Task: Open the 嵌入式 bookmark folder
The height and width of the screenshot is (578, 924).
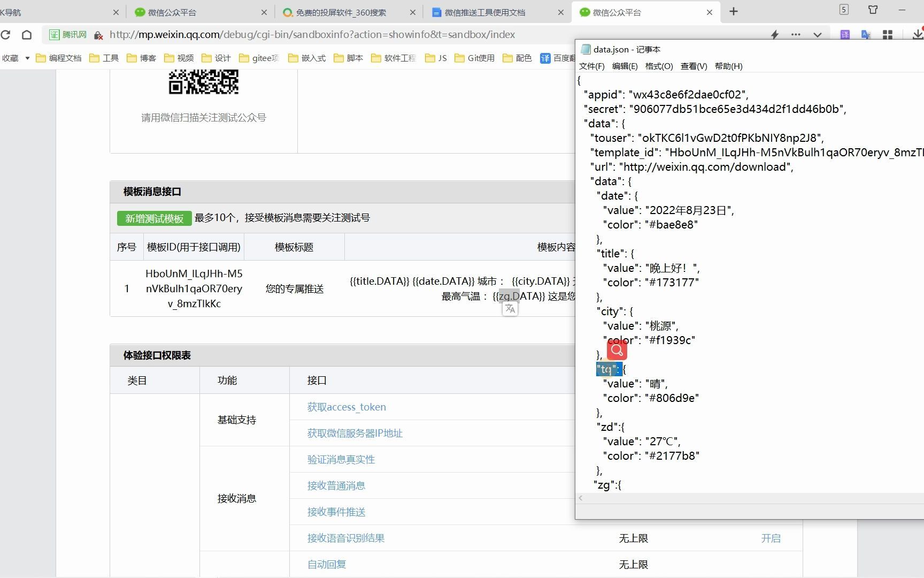Action: tap(307, 58)
